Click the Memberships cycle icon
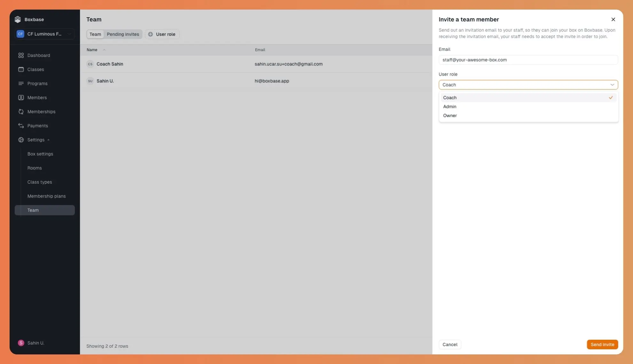The image size is (633, 364). tap(21, 111)
